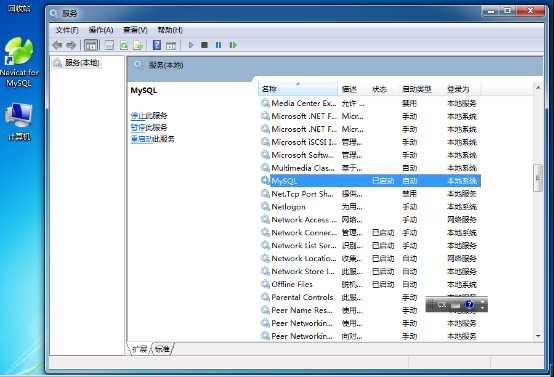
Task: Select the Media Center Ex... service row
Action: coord(370,103)
